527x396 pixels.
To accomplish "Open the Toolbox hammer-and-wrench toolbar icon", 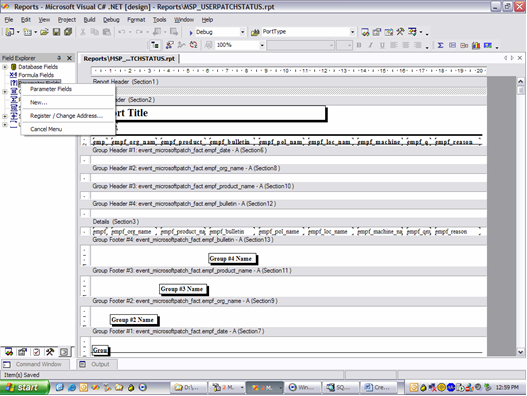I will pyautogui.click(x=400, y=32).
